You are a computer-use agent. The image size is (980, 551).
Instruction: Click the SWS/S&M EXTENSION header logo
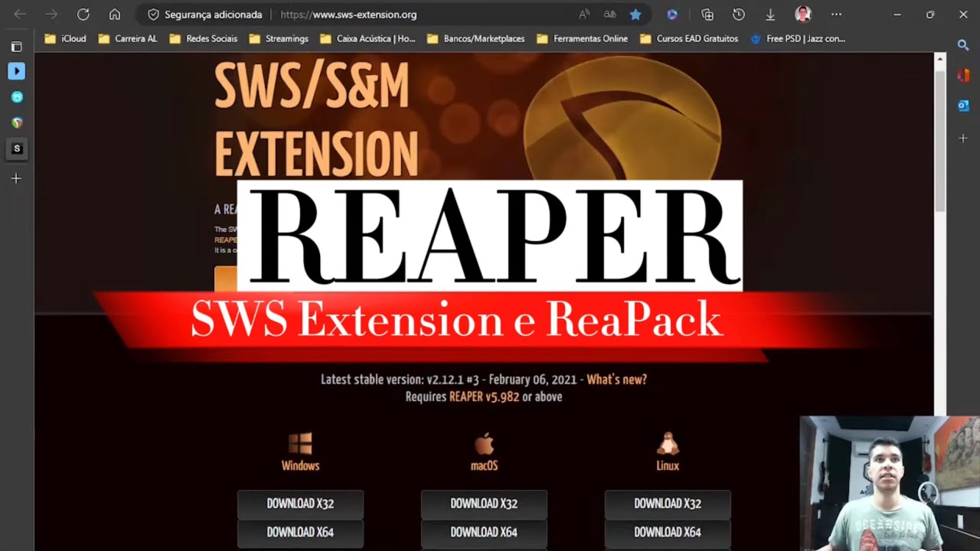pos(316,120)
